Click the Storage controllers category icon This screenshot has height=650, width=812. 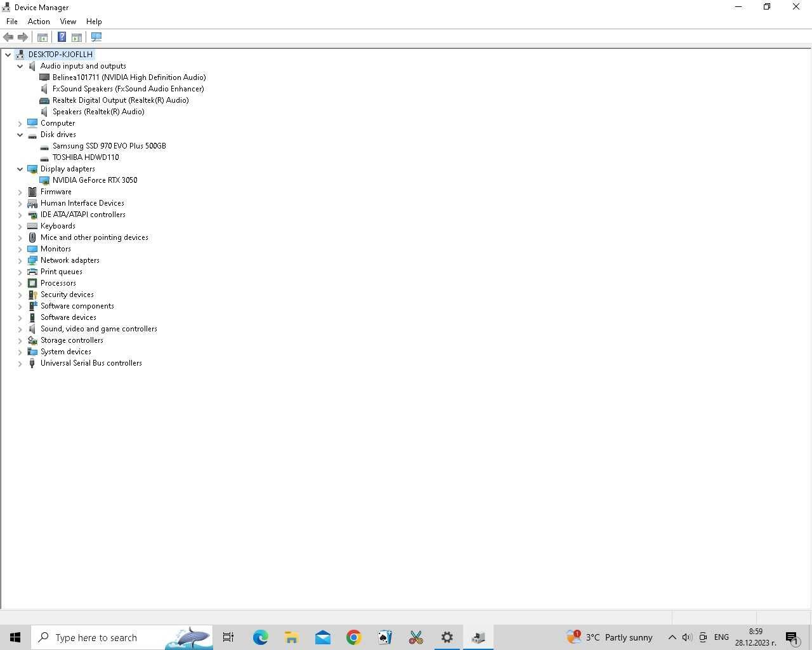click(x=32, y=340)
